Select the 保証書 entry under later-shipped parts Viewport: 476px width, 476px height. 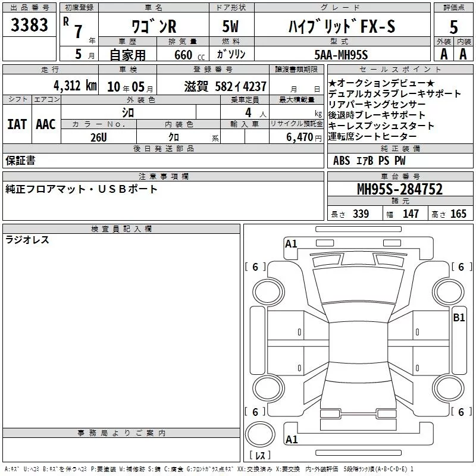(20, 160)
